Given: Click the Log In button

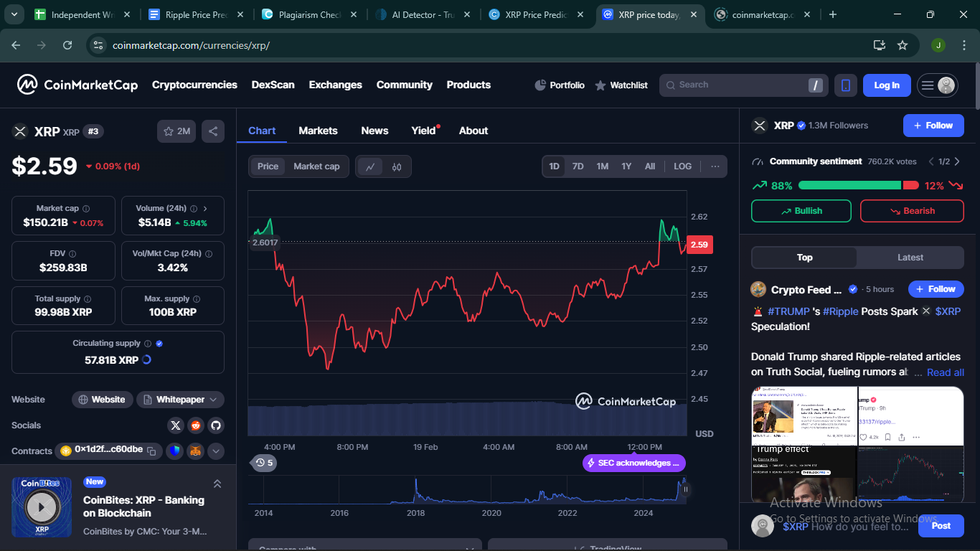Looking at the screenshot, I should [887, 85].
